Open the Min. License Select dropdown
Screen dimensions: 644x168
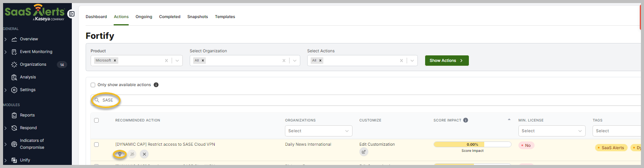tap(551, 131)
